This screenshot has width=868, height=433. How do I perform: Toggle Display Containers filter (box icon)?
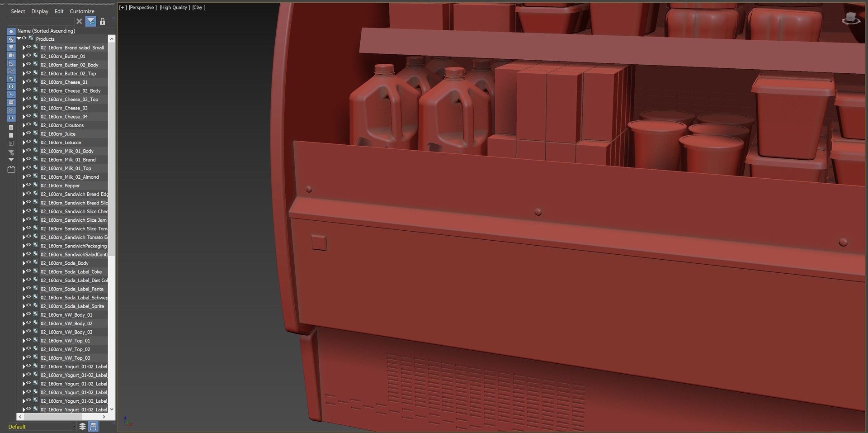coord(11,102)
